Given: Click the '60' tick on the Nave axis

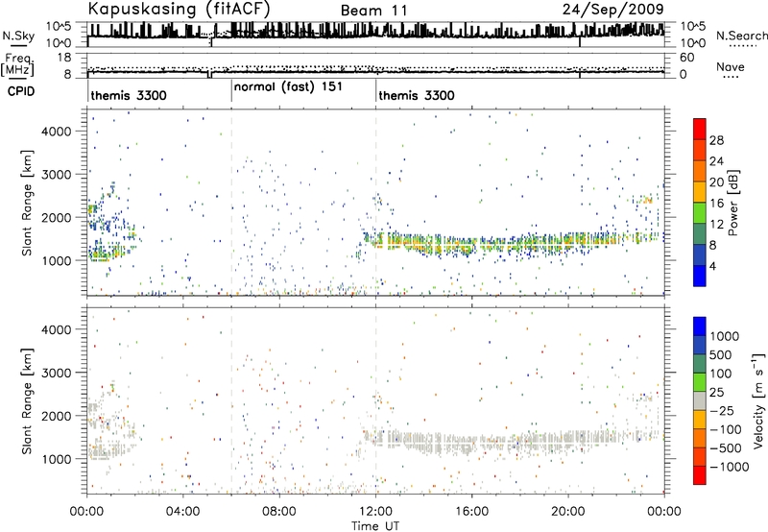Looking at the screenshot, I should point(686,58).
